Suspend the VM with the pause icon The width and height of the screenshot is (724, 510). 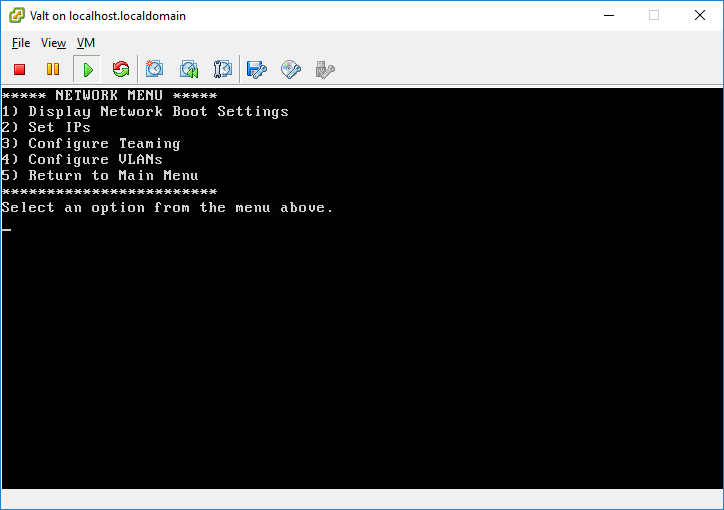coord(53,70)
